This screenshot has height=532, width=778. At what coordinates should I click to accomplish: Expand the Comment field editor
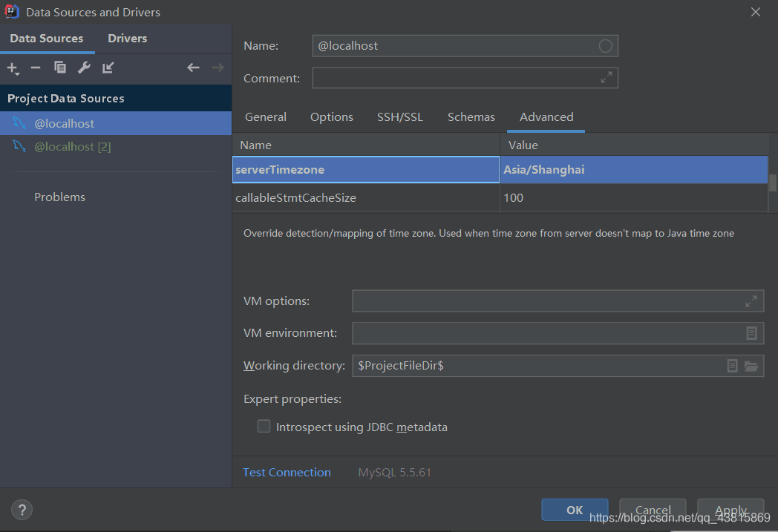606,78
